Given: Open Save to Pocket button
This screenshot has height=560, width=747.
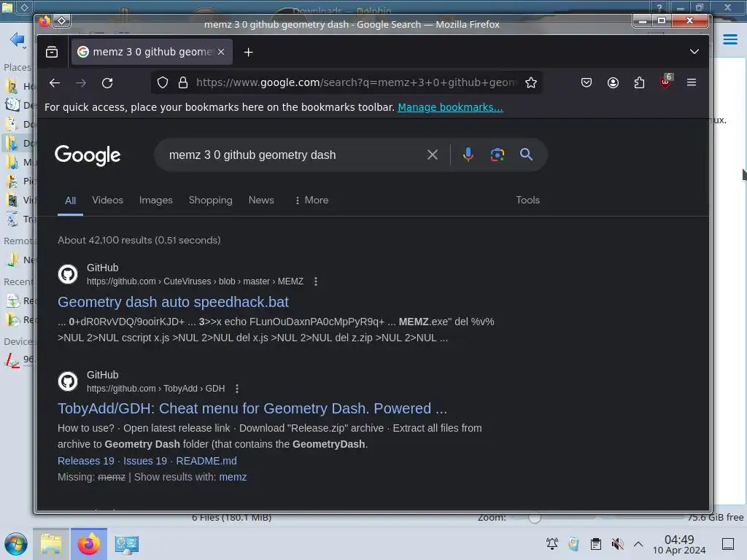Looking at the screenshot, I should coord(587,83).
